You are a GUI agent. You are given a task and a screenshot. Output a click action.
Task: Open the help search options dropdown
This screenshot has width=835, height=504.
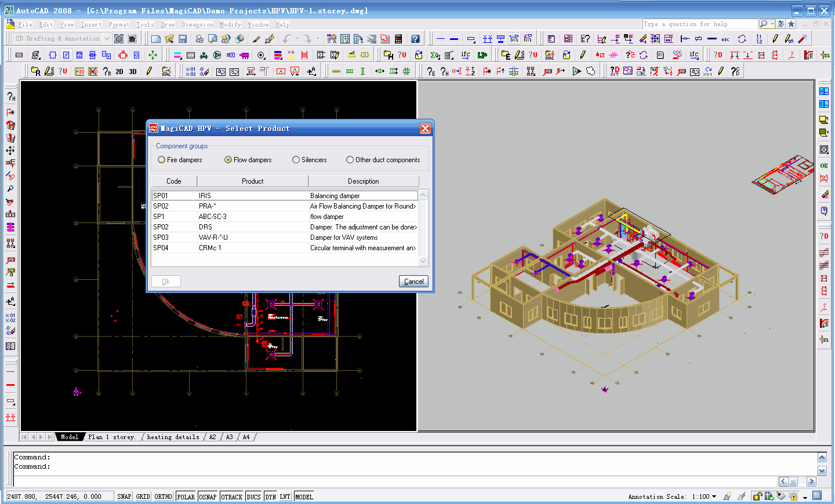point(772,24)
